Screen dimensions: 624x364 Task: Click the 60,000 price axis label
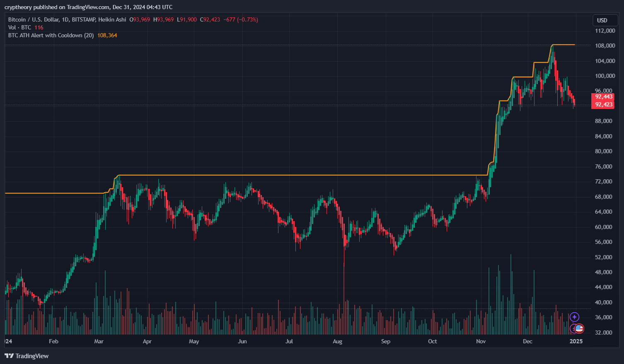pos(604,227)
